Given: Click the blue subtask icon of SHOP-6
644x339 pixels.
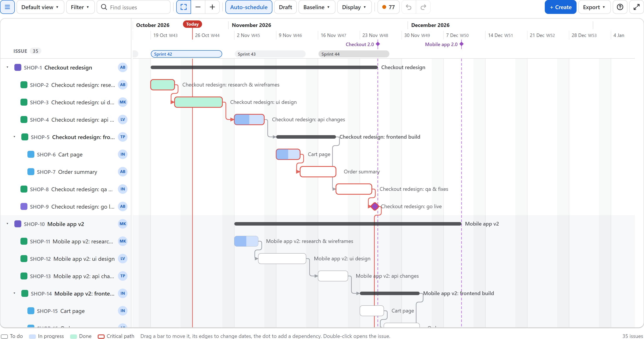Looking at the screenshot, I should coord(31,154).
